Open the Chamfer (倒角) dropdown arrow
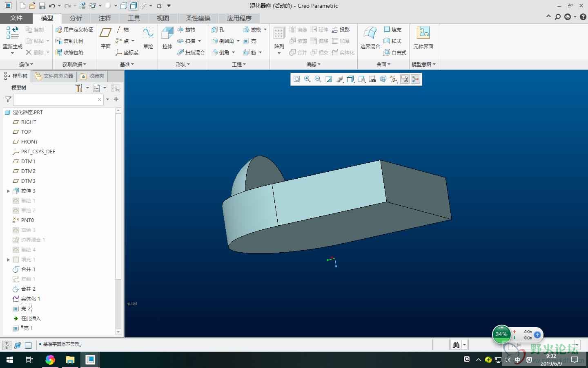Screen dimensions: 588x368 [234, 52]
